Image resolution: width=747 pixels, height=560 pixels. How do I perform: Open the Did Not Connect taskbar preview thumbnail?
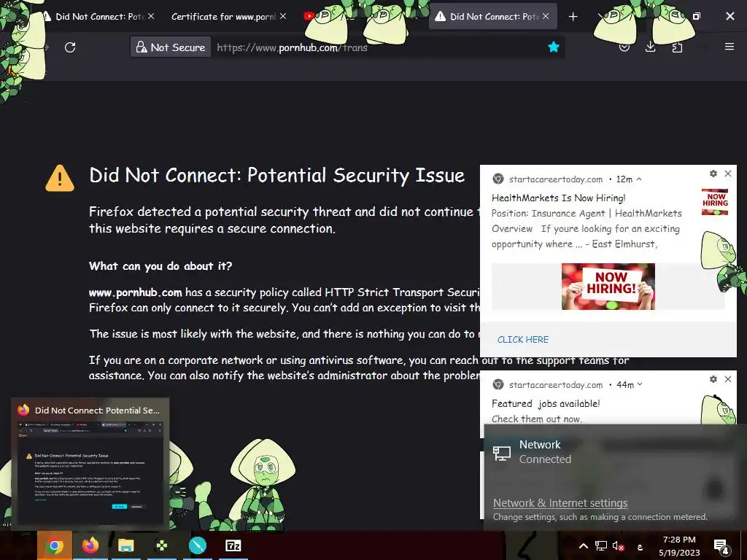point(90,463)
